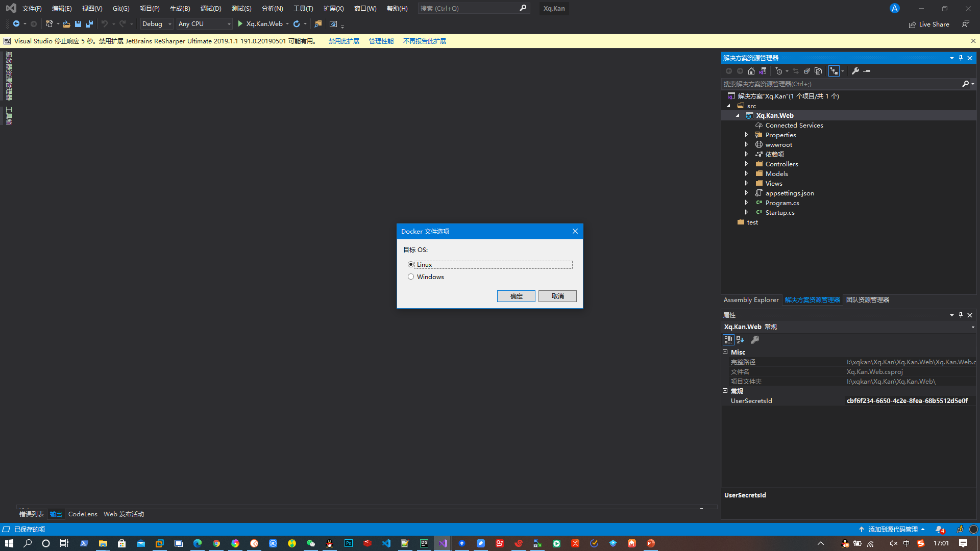The width and height of the screenshot is (980, 551).
Task: Open the Debug configuration dropdown
Action: click(x=157, y=24)
